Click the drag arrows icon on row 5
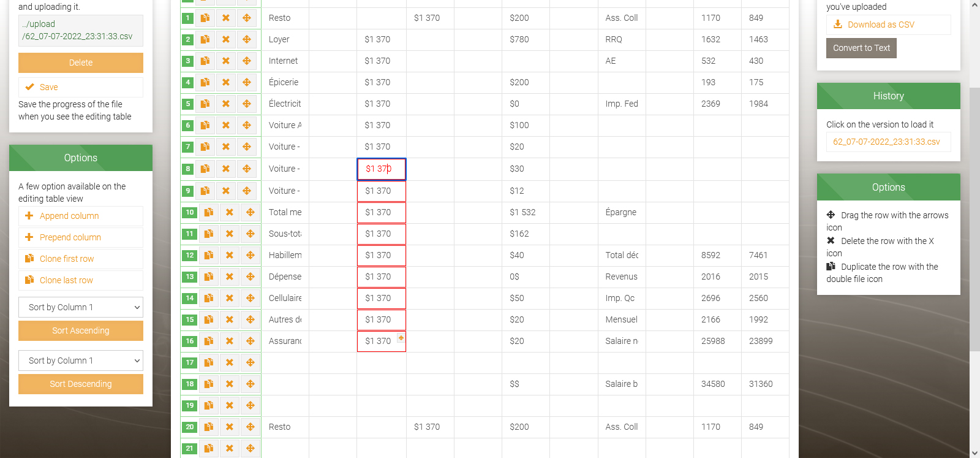This screenshot has width=980, height=458. click(247, 104)
